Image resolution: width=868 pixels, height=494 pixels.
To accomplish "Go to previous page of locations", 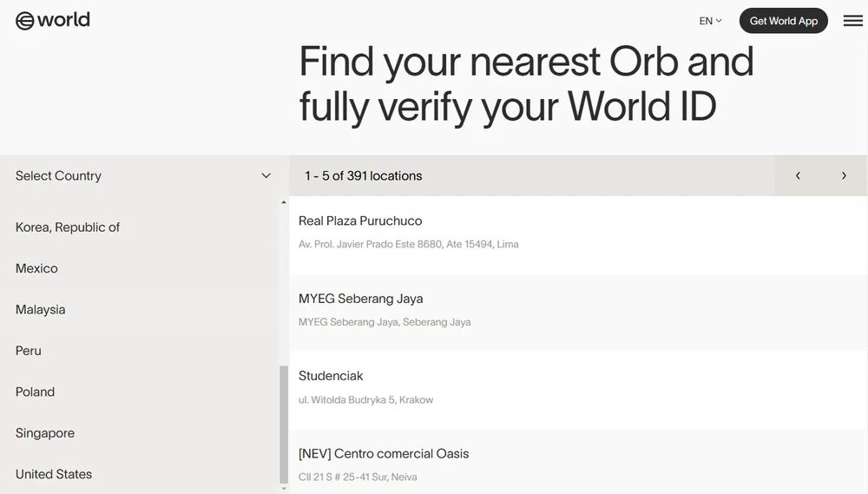I will 798,175.
